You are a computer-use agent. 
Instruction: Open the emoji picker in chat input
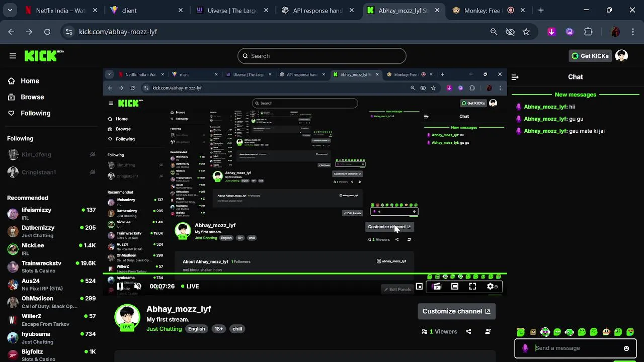tap(626, 348)
